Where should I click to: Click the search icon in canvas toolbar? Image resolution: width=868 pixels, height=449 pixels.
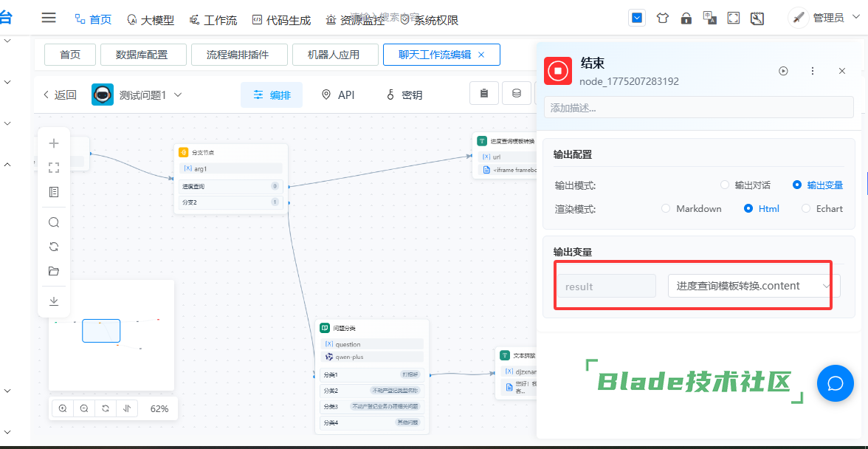pyautogui.click(x=54, y=222)
